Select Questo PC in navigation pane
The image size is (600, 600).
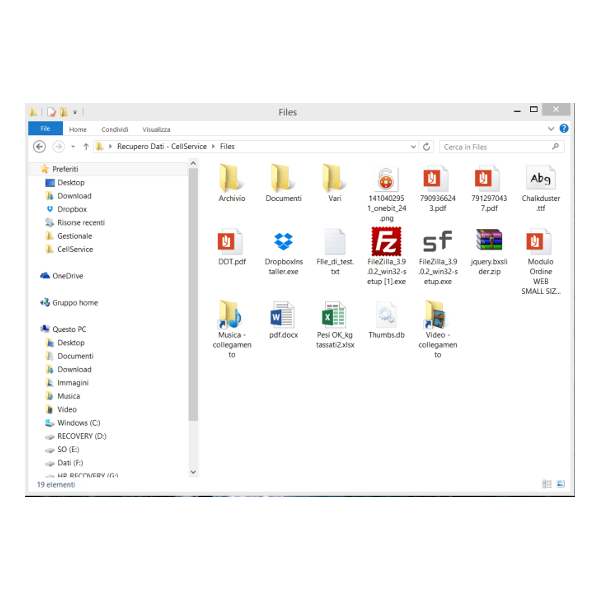point(69,329)
